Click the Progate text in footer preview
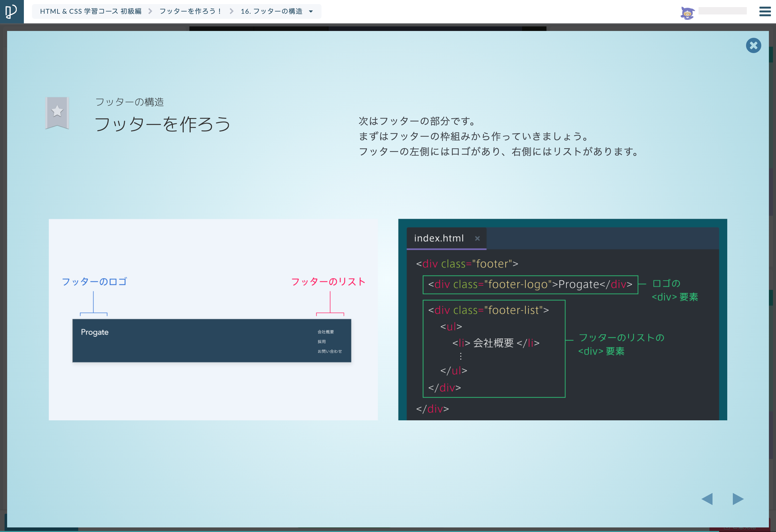776x532 pixels. point(94,332)
